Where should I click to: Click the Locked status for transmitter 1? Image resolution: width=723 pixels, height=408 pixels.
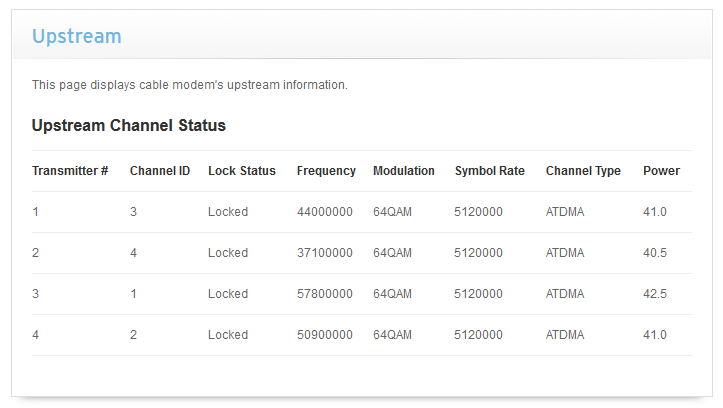228,212
